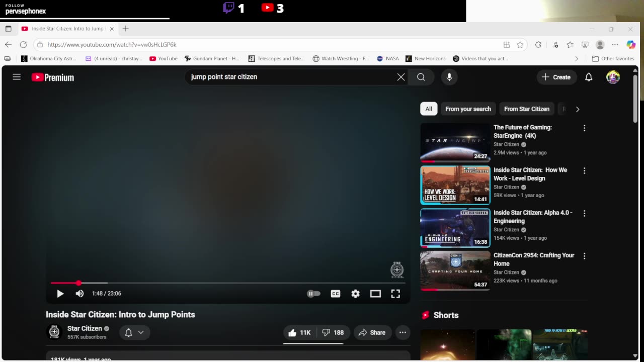Select the From your search chip

pos(468,109)
